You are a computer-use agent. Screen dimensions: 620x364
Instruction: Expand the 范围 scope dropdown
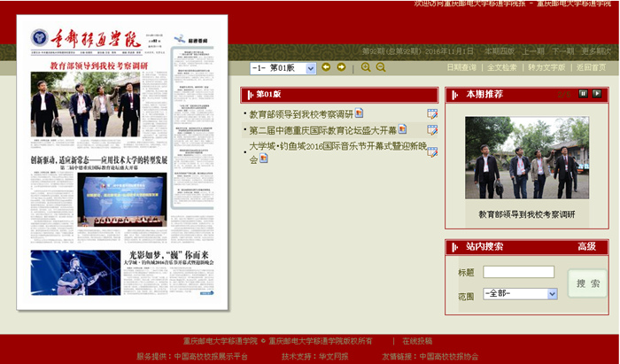tap(520, 293)
